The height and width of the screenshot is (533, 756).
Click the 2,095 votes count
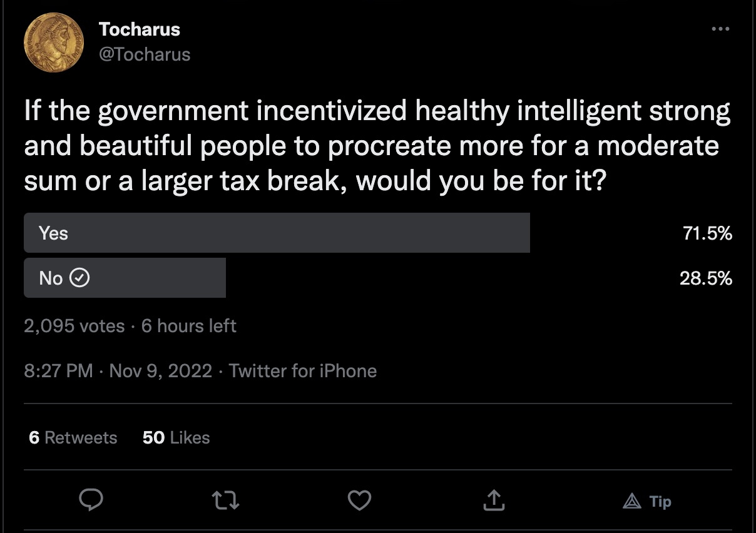click(74, 326)
